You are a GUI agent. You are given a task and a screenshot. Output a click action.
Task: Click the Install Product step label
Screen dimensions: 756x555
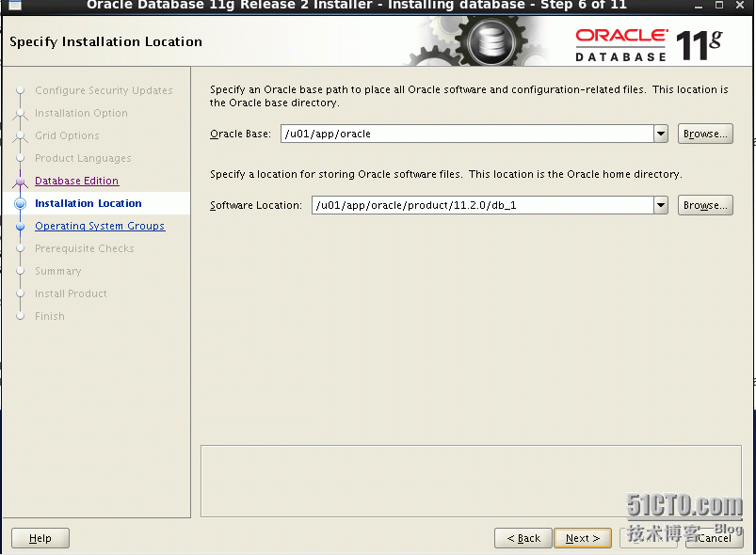(x=71, y=293)
